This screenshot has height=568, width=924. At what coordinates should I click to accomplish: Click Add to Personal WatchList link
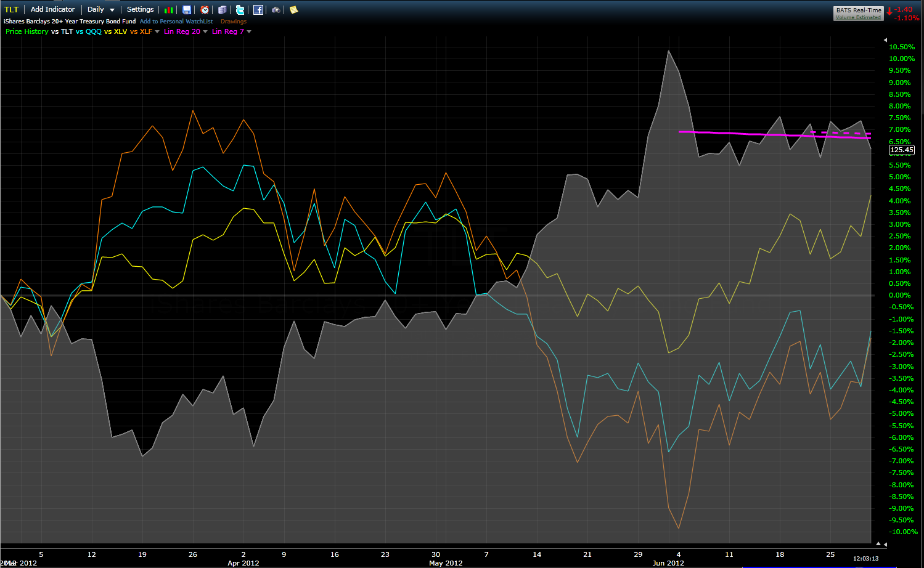coord(176,21)
